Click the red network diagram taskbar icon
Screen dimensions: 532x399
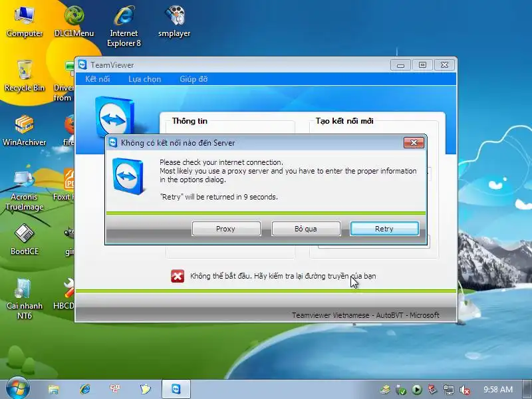[x=114, y=388]
